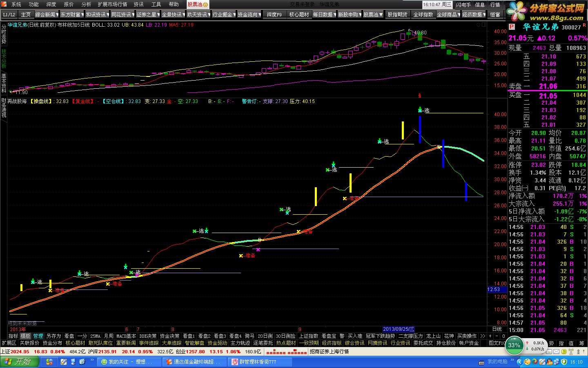Switch to 基本资料 side view
588x368 pixels.
(4, 83)
